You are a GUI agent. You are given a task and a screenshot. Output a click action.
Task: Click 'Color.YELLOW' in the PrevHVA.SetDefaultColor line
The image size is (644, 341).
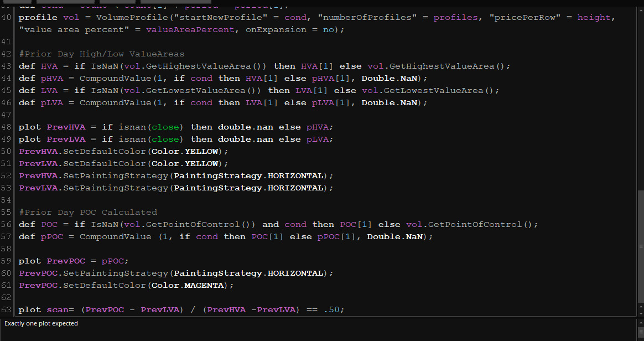[x=186, y=152]
